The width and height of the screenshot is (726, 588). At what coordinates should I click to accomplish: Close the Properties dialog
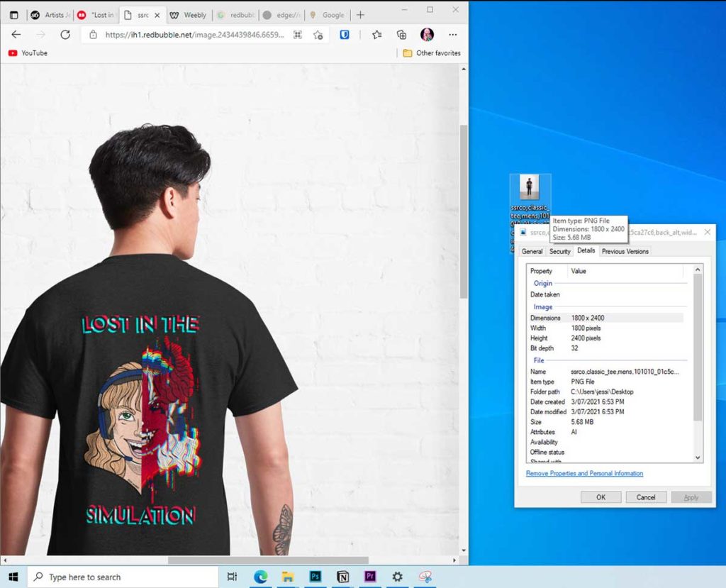(x=707, y=232)
